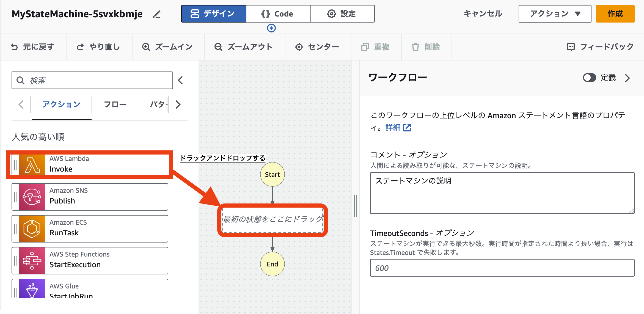Switch to the Code tab
Screen dimensions: 644x314
[278, 13]
